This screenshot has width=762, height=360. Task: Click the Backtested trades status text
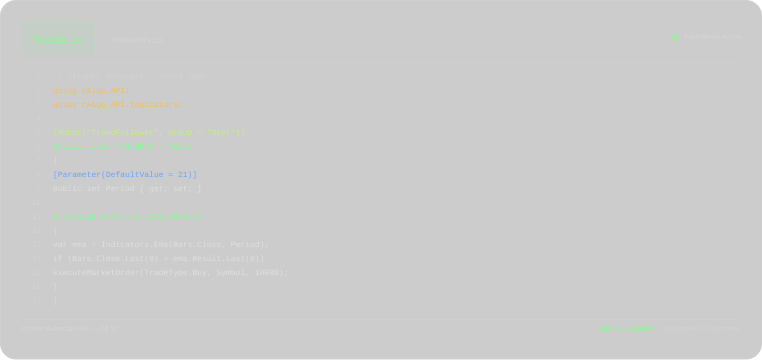pyautogui.click(x=702, y=329)
